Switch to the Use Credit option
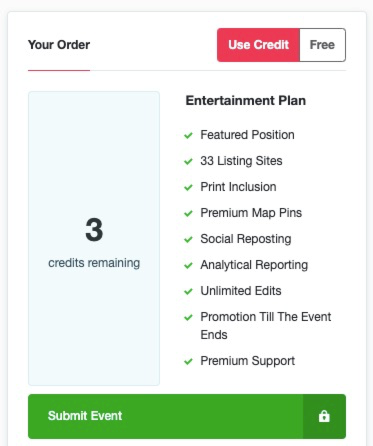This screenshot has height=446, width=373. [x=258, y=45]
